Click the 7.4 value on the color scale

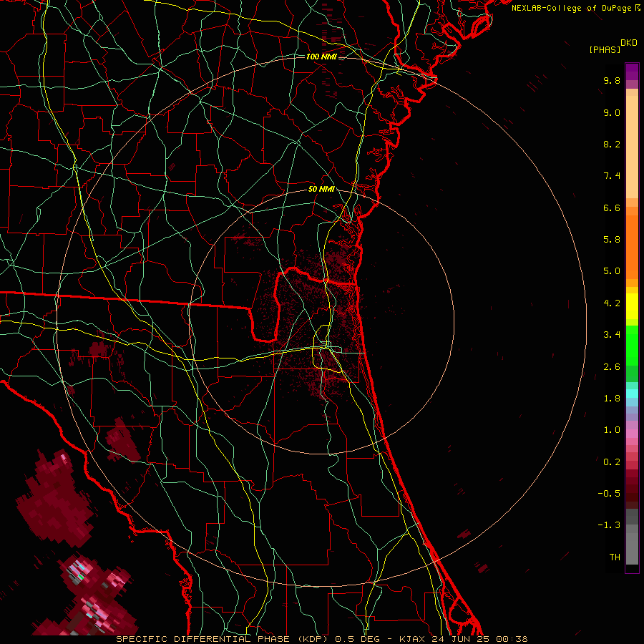(x=612, y=176)
